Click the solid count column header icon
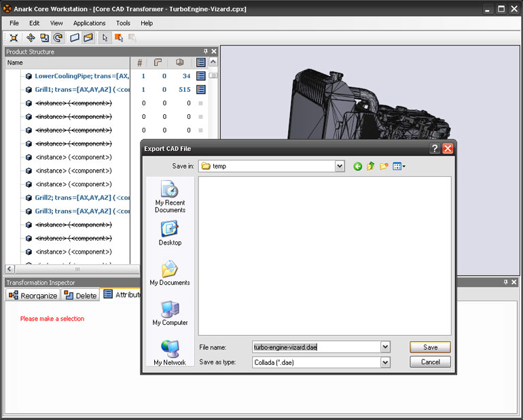This screenshot has height=420, width=523. [180, 63]
